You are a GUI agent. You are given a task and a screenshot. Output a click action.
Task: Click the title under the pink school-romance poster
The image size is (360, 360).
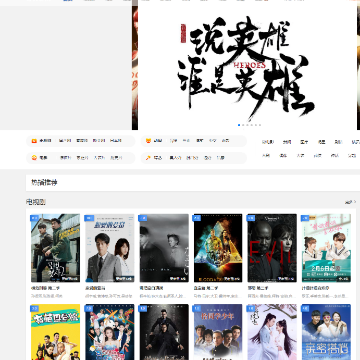coord(315,288)
